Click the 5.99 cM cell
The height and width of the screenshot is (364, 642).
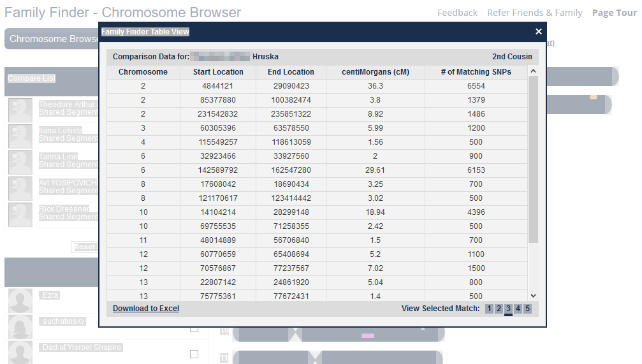(375, 127)
